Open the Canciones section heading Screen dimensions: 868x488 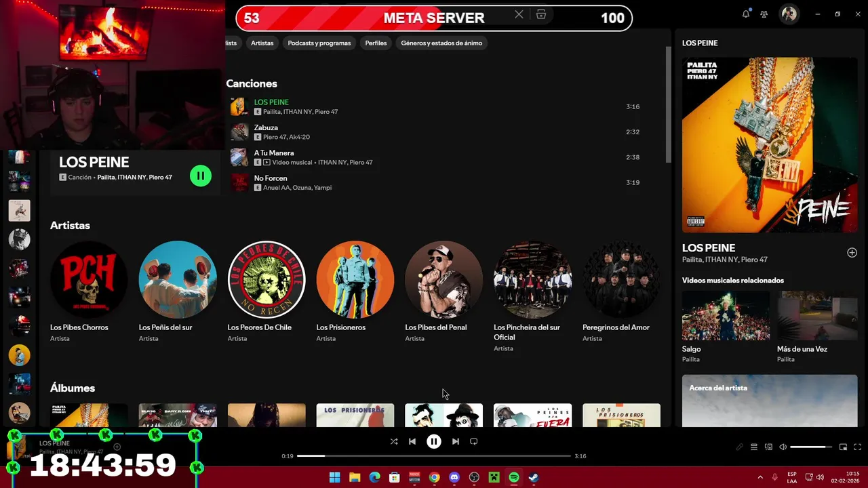tap(252, 83)
